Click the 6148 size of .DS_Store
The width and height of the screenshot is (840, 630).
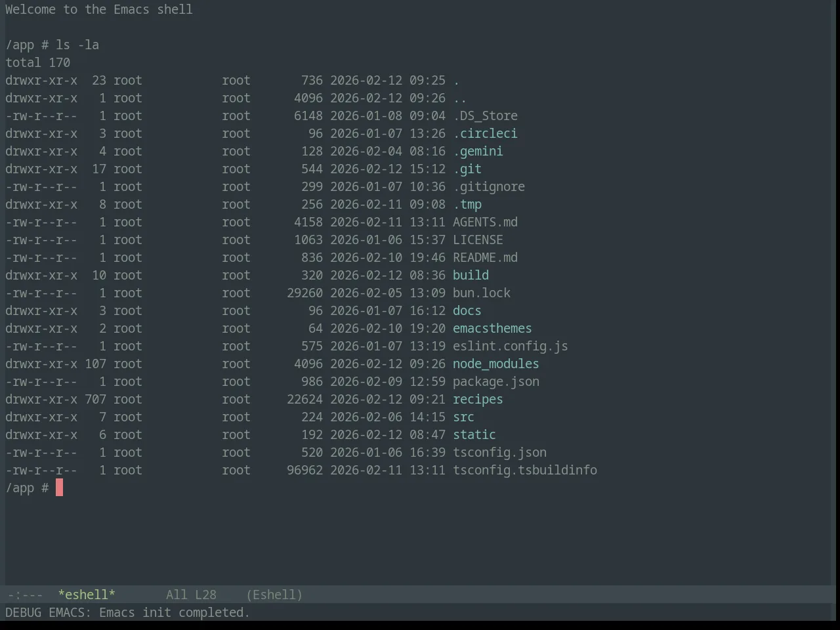click(x=308, y=115)
